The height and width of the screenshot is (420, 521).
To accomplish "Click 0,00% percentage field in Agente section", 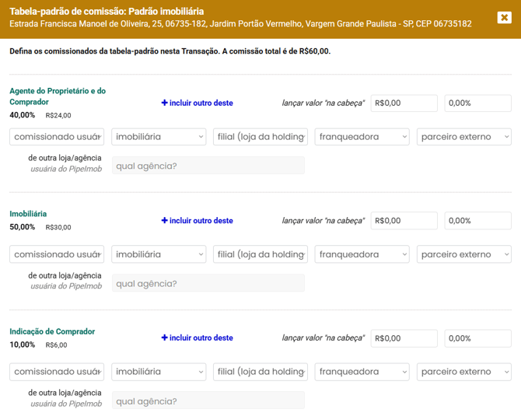I will click(477, 103).
